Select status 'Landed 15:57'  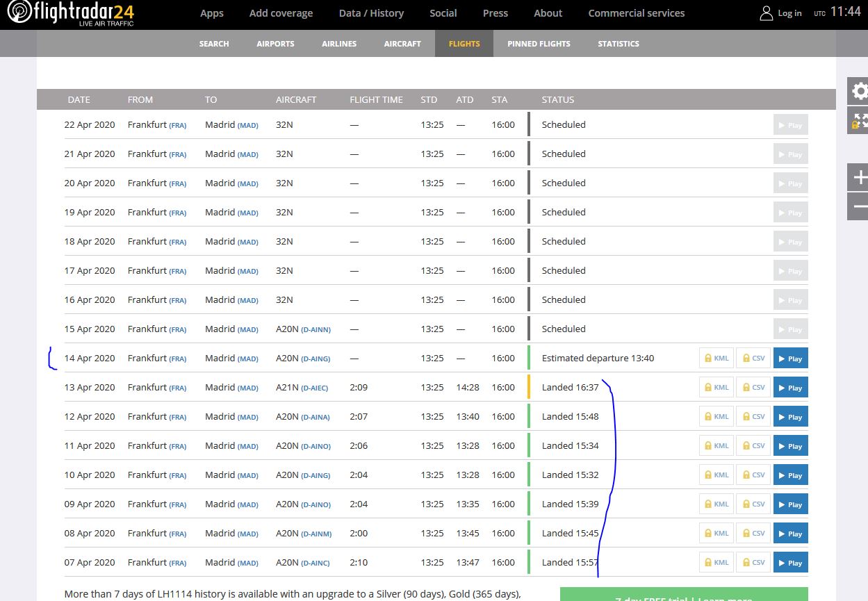click(570, 563)
